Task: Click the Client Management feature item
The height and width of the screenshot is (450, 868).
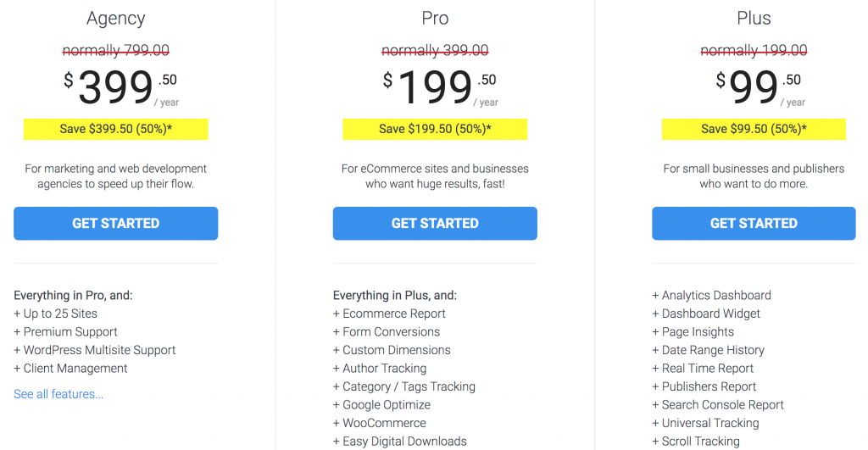Action: [71, 369]
